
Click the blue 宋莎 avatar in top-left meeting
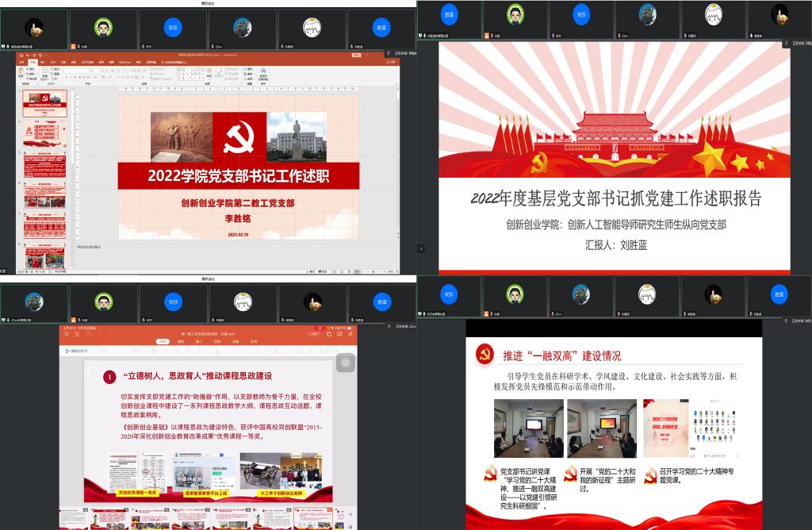pyautogui.click(x=171, y=29)
